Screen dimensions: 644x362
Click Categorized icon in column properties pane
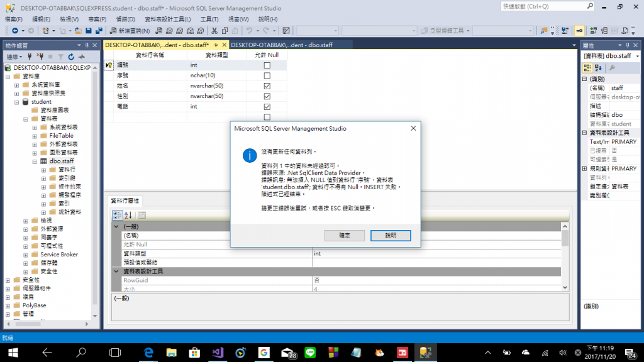tap(117, 215)
